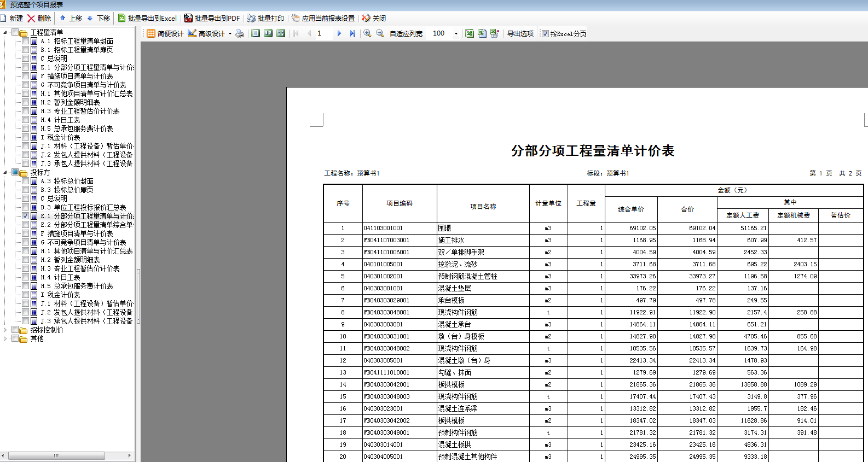The image size is (868, 462).
Task: Click the tree panel horizontal scrollbar
Action: click(56, 455)
